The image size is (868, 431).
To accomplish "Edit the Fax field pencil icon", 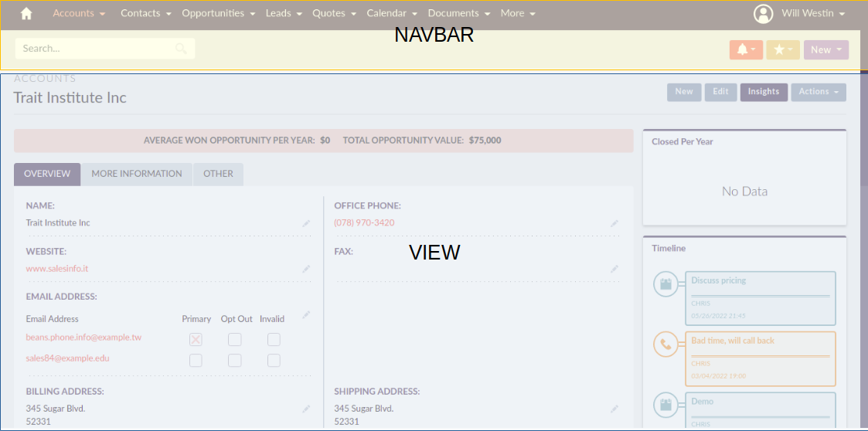I will (614, 269).
